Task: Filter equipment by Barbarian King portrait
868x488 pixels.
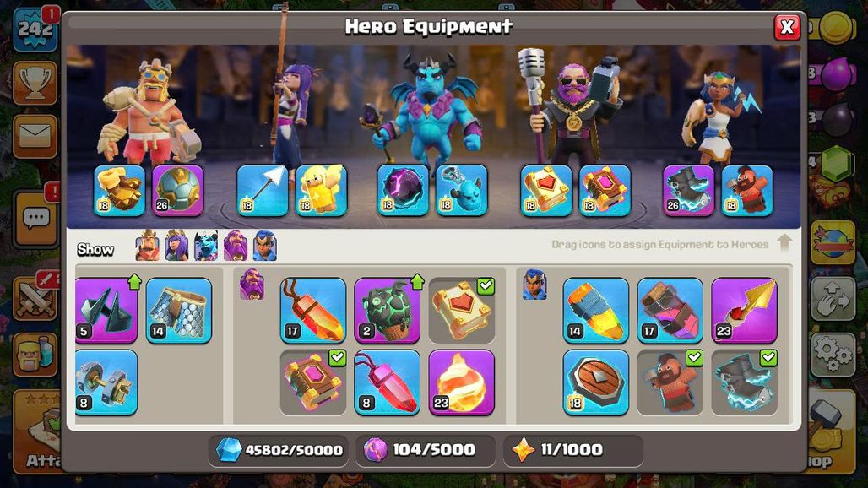Action: point(147,246)
